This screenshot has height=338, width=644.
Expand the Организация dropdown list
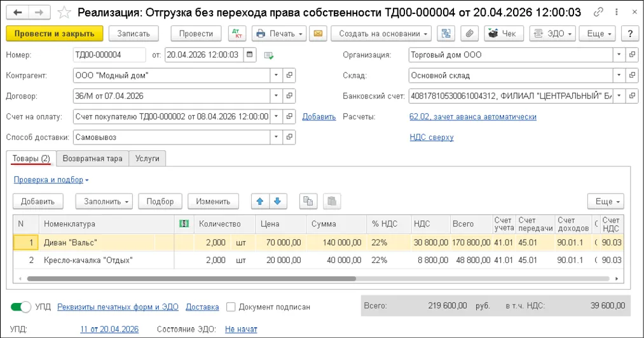coord(619,55)
